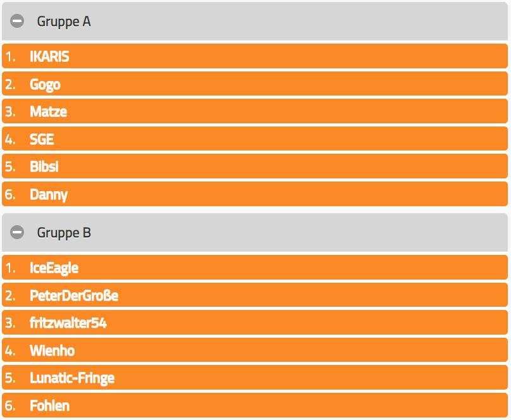
Task: Select the SGE row
Action: 42,139
